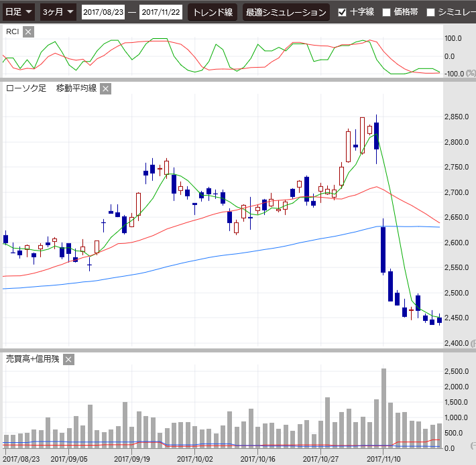Click the tallest volume bar near 2017/11/10
The image size is (476, 465).
[x=383, y=407]
